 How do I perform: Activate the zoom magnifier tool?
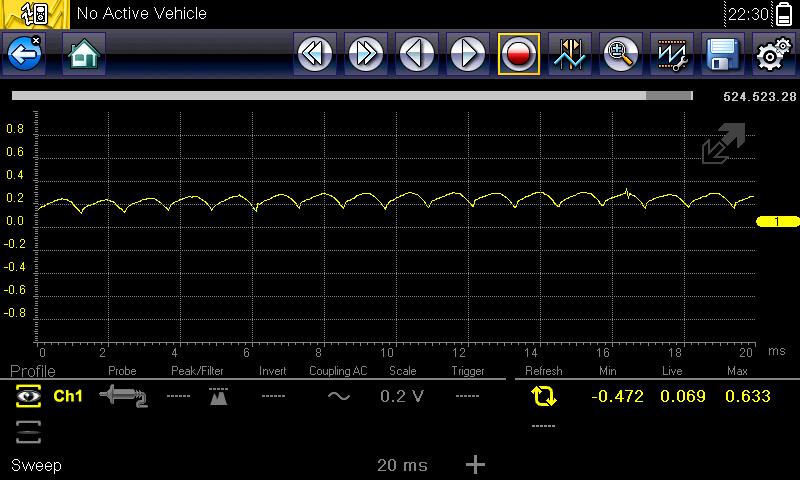621,54
